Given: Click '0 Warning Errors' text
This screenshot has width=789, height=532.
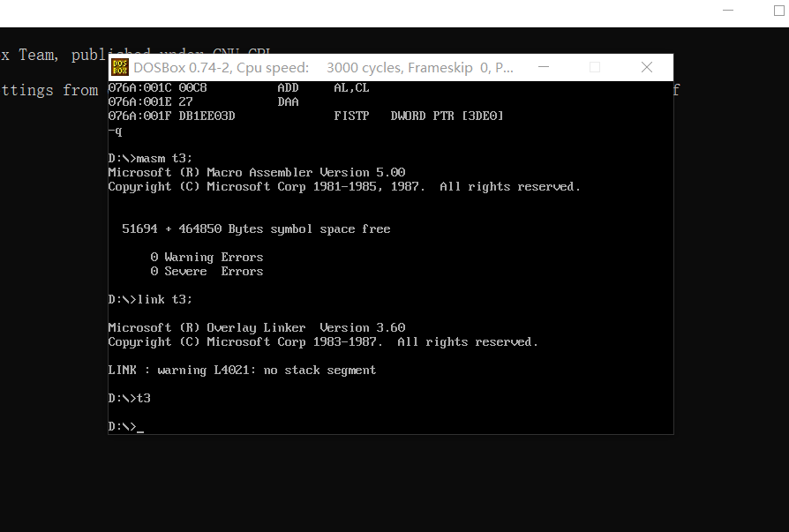Looking at the screenshot, I should pyautogui.click(x=207, y=257).
